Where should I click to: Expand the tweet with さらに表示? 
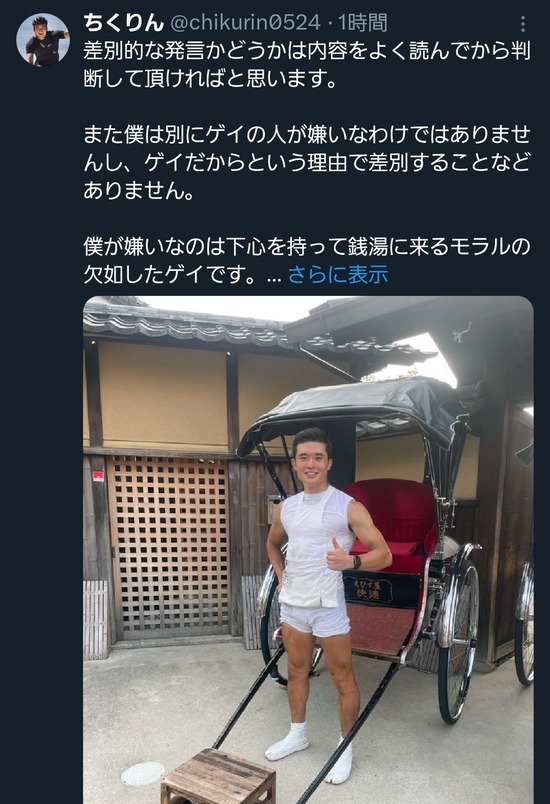point(338,274)
